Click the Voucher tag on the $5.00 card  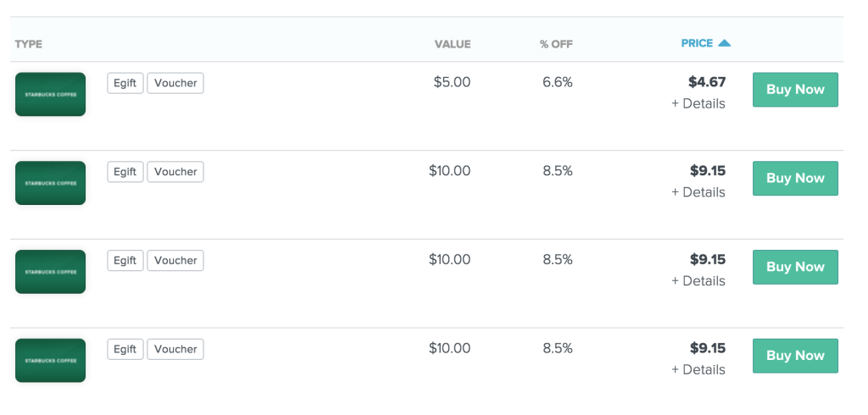(x=175, y=83)
